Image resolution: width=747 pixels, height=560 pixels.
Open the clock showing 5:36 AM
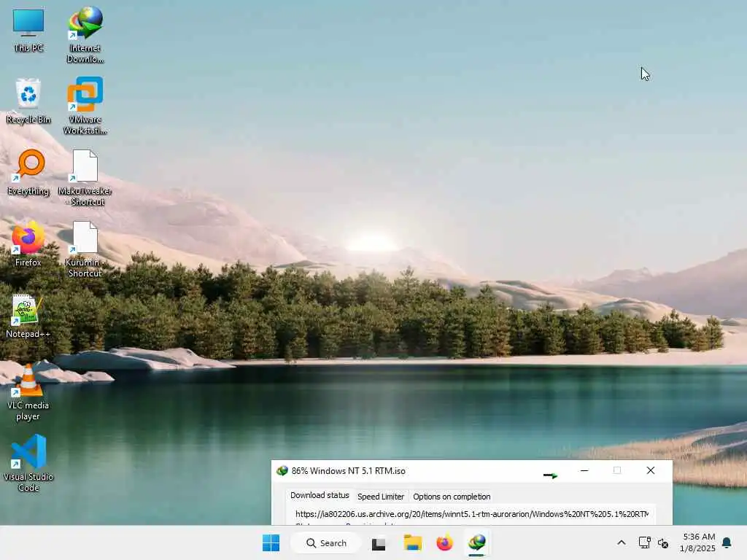(698, 542)
